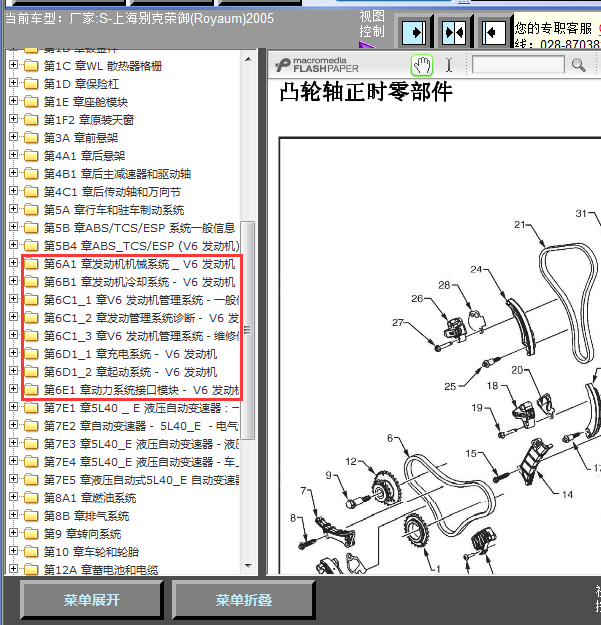Select the 第1D 章保险杠 tree item
The height and width of the screenshot is (625, 601).
tap(81, 84)
